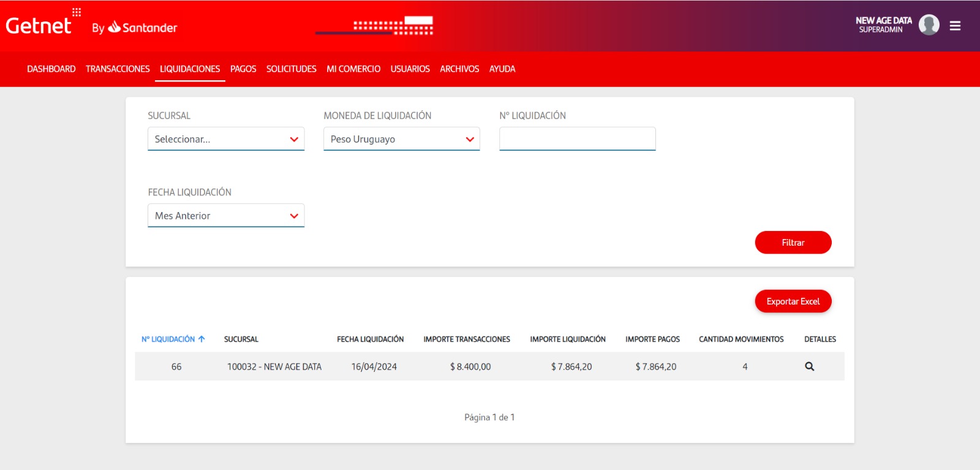980x470 pixels.
Task: Open the Ayuda menu
Action: click(502, 69)
